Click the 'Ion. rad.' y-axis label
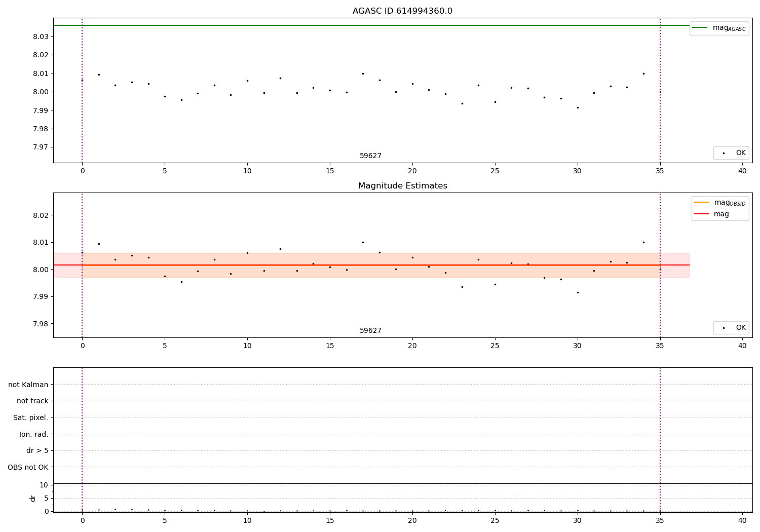Viewport: 760px width, 532px height. pos(34,434)
